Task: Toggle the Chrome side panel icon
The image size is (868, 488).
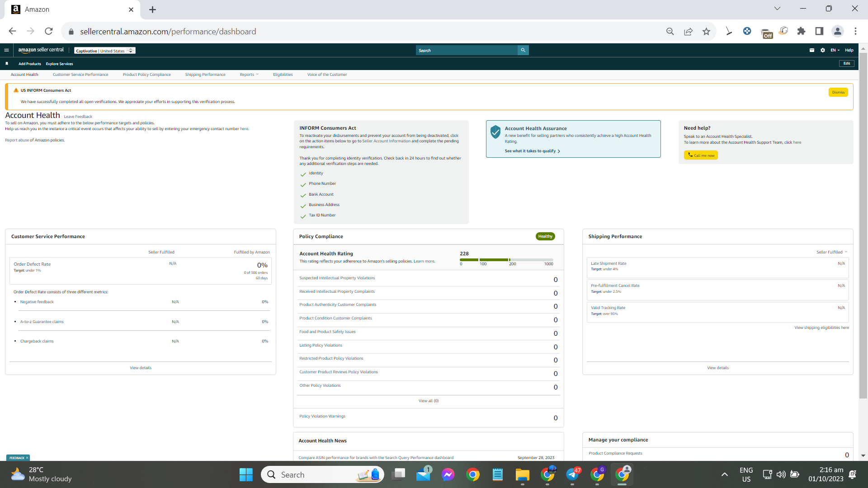Action: (x=819, y=31)
